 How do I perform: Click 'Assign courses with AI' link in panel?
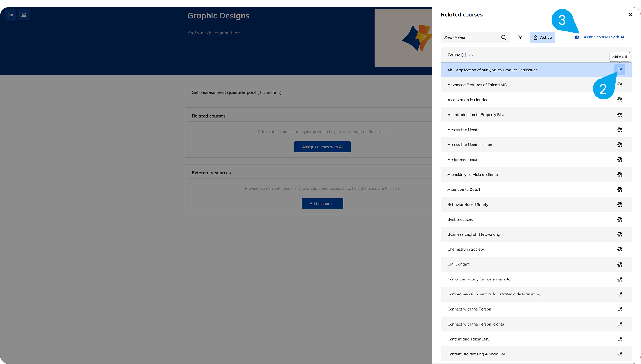point(603,37)
